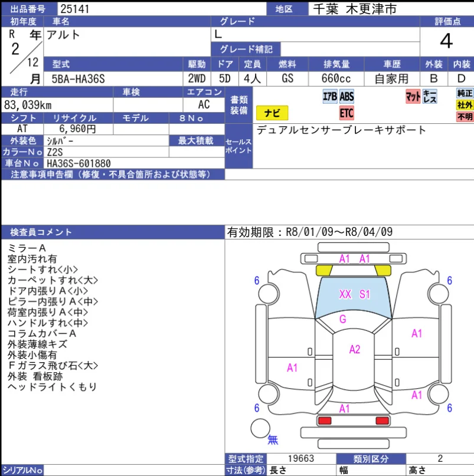Viewport: 474px width, 476px height.
Task: Select the blue 純正 badge
Action: pyautogui.click(x=465, y=93)
